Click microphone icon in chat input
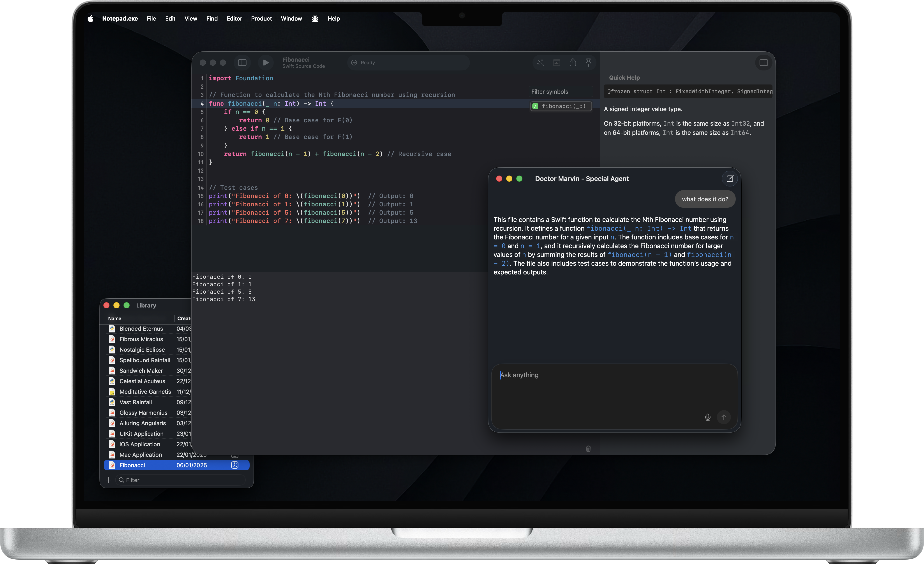The width and height of the screenshot is (924, 564). click(x=707, y=417)
